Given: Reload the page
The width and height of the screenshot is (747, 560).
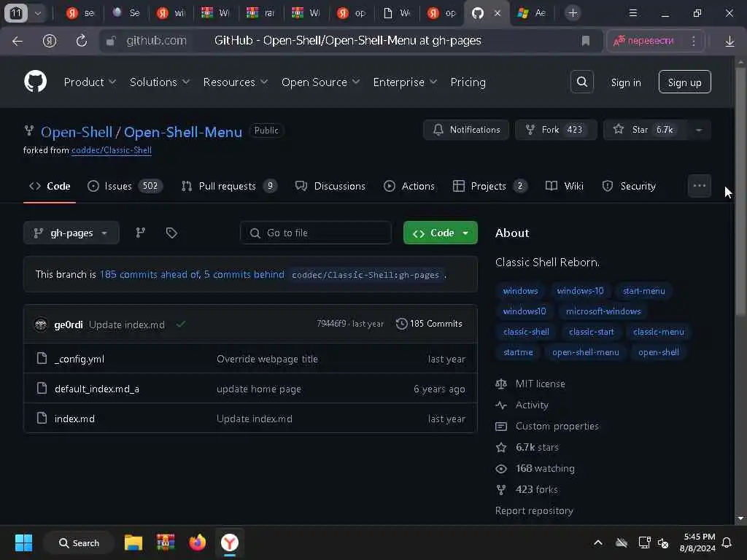Looking at the screenshot, I should click(x=82, y=41).
